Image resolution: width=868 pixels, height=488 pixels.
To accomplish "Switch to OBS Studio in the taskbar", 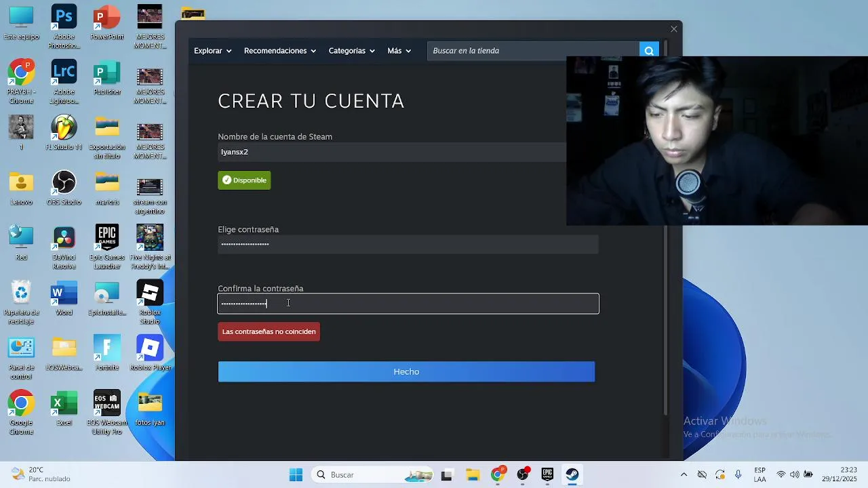I will tap(522, 474).
